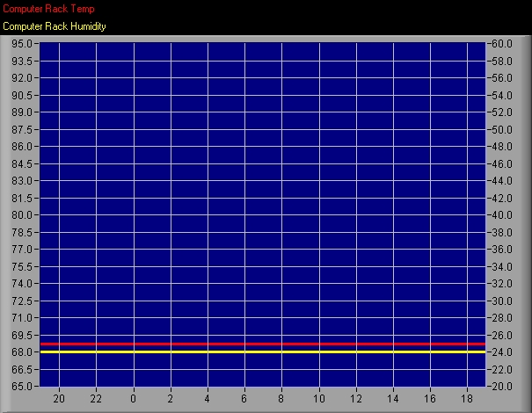Click the hour 0 time axis label

(134, 399)
